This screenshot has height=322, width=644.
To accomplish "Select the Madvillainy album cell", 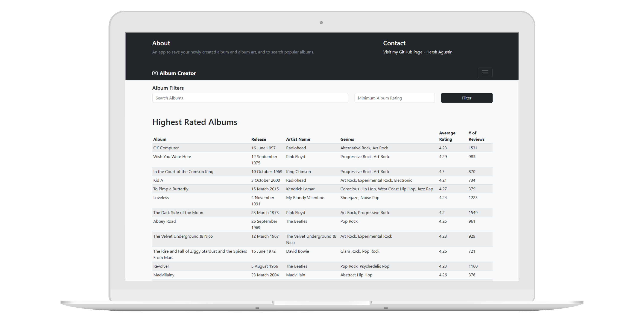I will coord(164,275).
